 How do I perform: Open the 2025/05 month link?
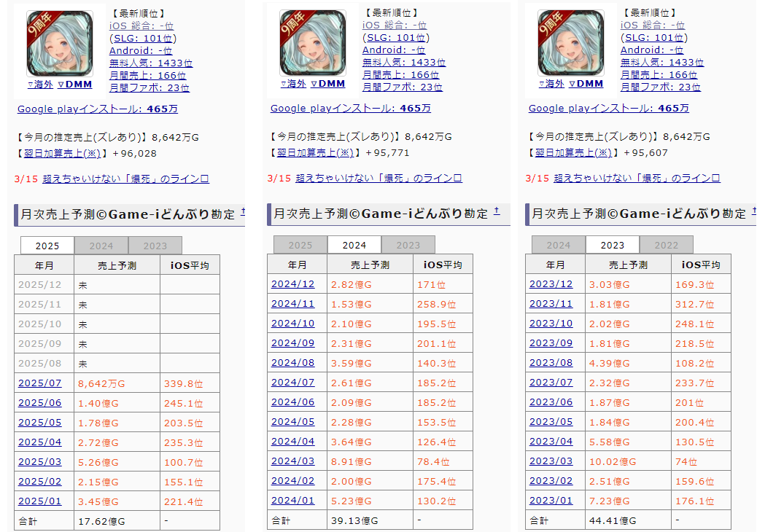[x=39, y=423]
